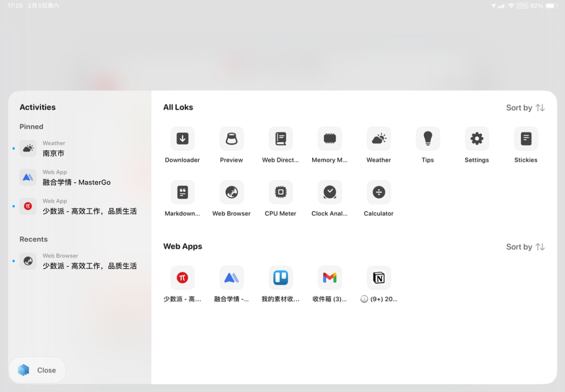This screenshot has width=565, height=392.
Task: Expand Sort by for Web Apps
Action: (x=525, y=247)
